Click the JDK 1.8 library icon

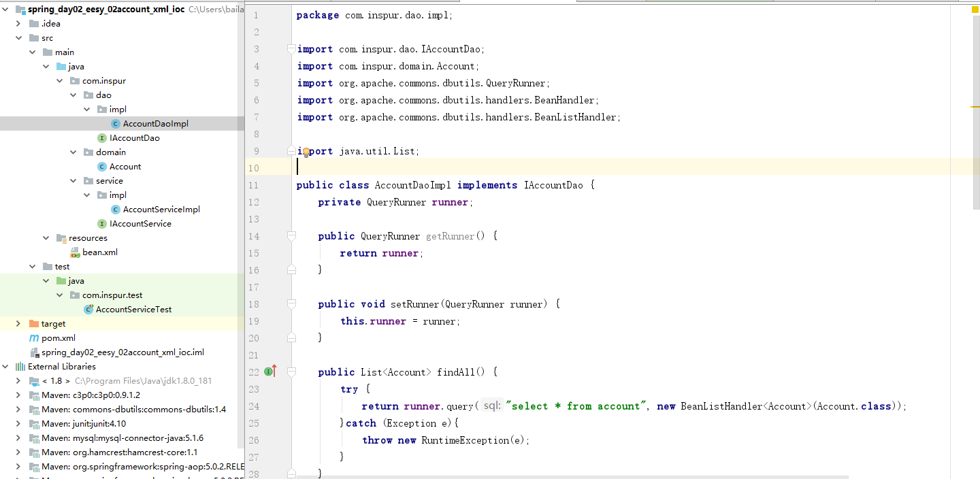[34, 381]
